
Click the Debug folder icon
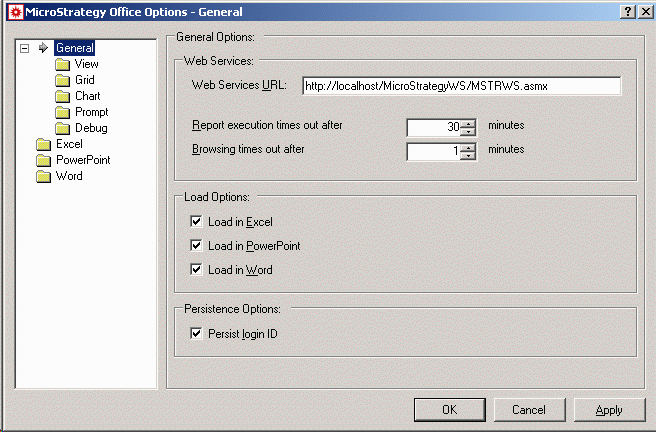(62, 128)
